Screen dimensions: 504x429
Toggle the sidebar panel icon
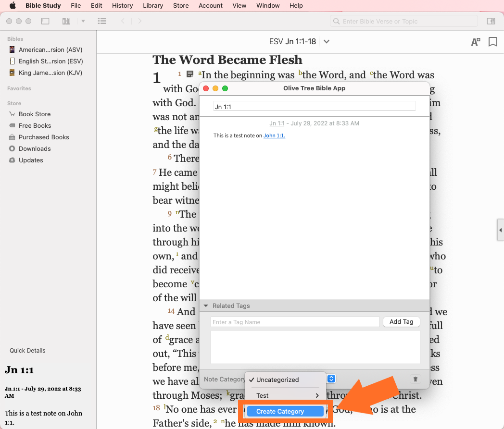tap(45, 21)
